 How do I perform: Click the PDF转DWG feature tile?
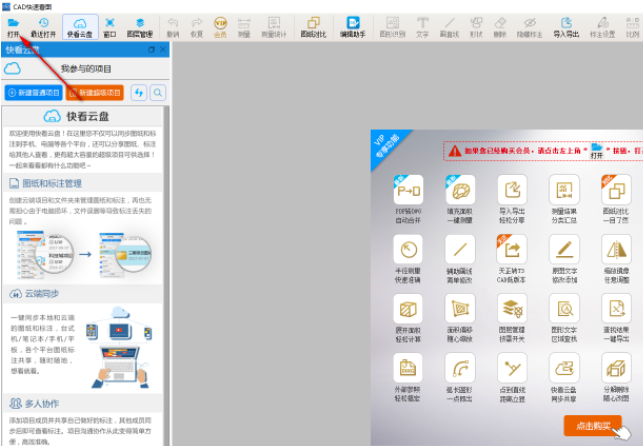pyautogui.click(x=408, y=192)
